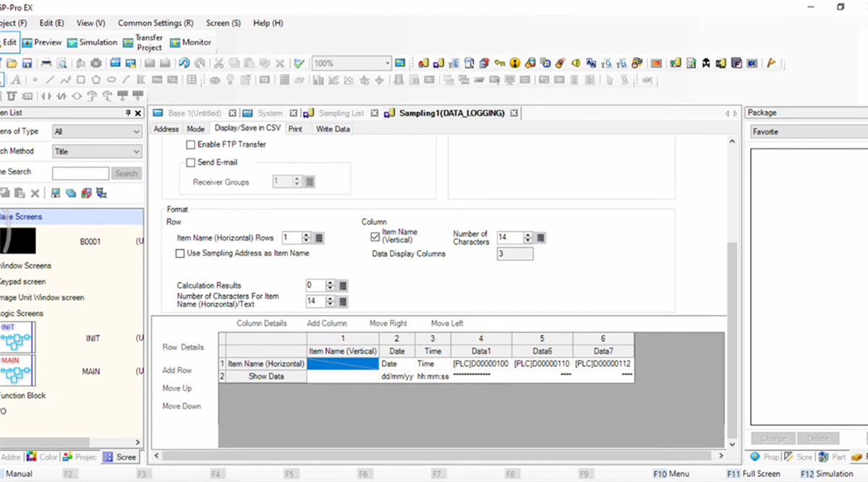
Task: Open the sound speaker settings icon
Action: pyautogui.click(x=575, y=63)
